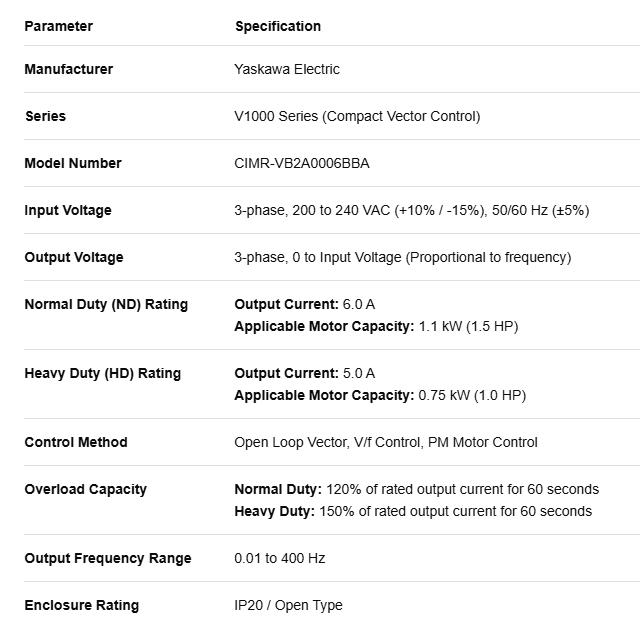This screenshot has width=640, height=626.
Task: Click the 1.1 kW motor capacity line
Action: point(376,326)
